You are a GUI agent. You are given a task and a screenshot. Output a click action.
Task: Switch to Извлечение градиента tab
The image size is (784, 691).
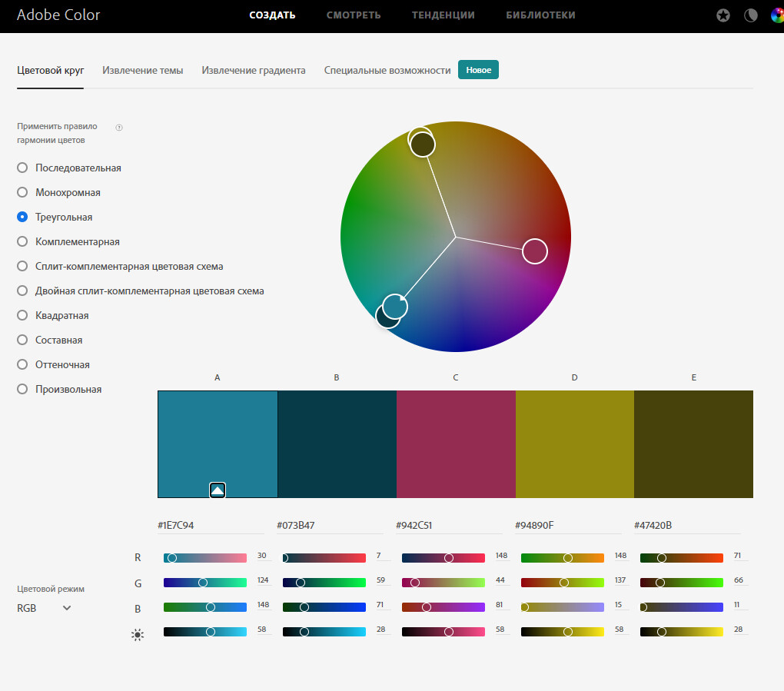point(254,71)
